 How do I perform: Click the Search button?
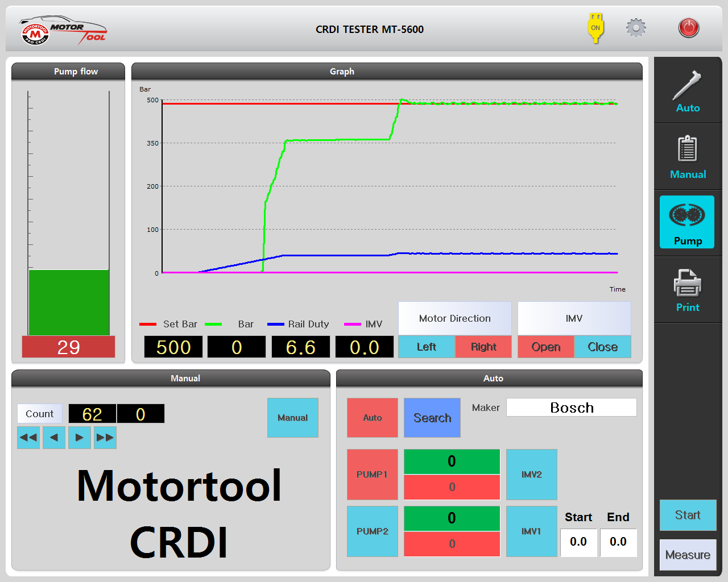pos(432,418)
